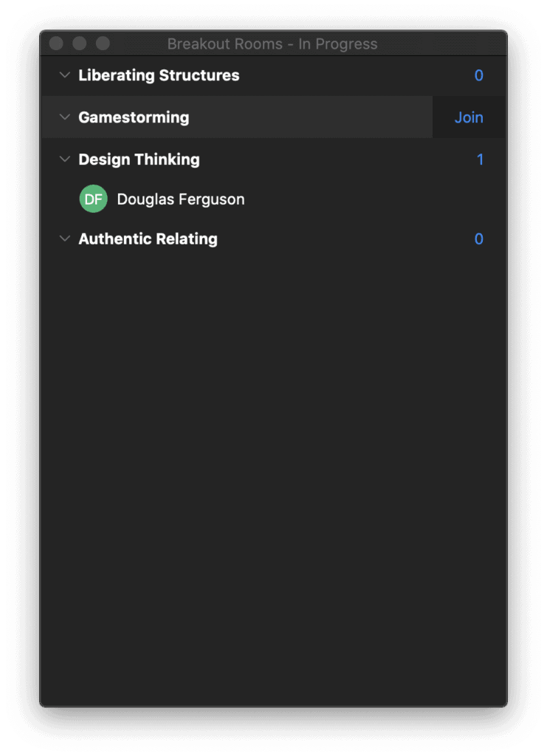Click the Authentic Relating participant count

point(478,239)
